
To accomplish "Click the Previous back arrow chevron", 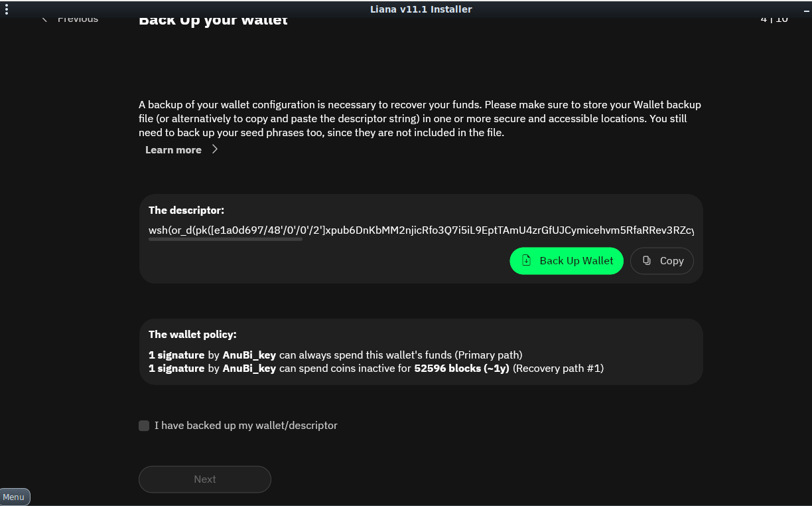I will (x=44, y=19).
